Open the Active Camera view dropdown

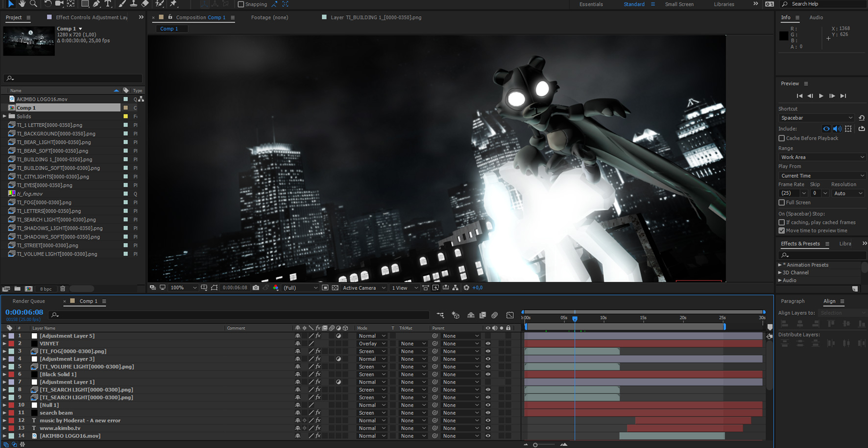click(364, 288)
